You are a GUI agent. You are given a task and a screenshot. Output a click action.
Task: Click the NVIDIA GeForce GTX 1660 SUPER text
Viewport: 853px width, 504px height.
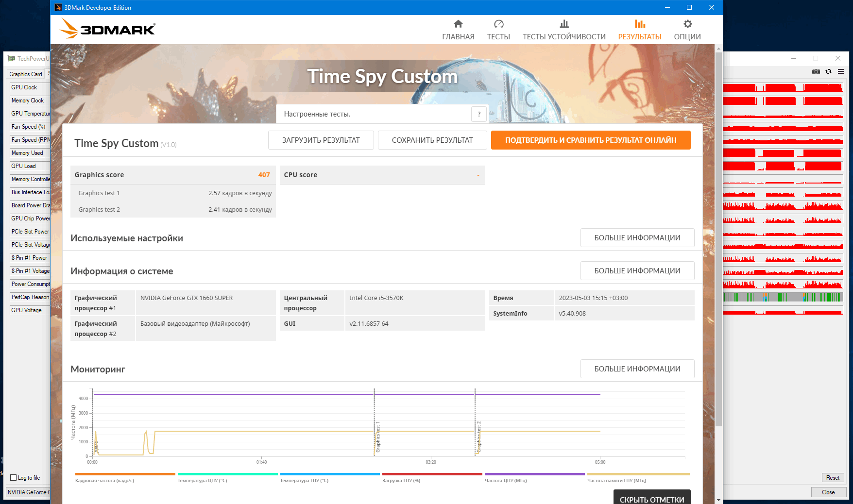click(x=187, y=298)
